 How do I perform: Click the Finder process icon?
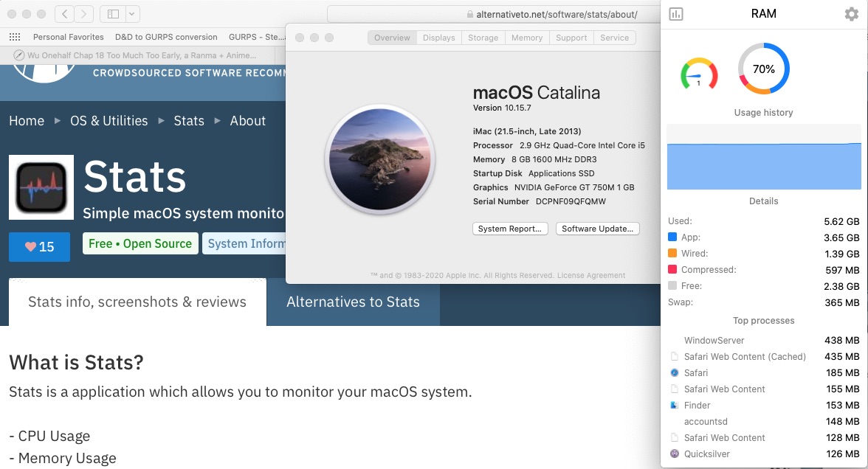point(675,406)
